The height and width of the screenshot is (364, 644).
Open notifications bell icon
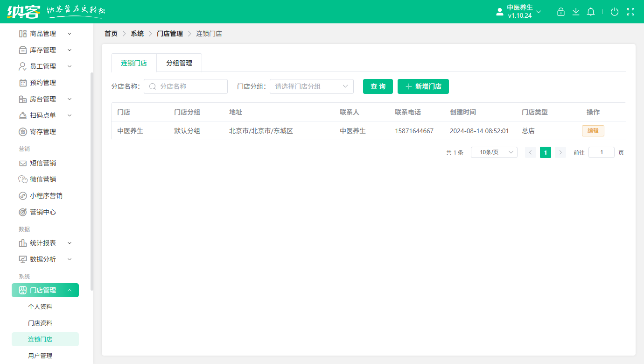(591, 12)
